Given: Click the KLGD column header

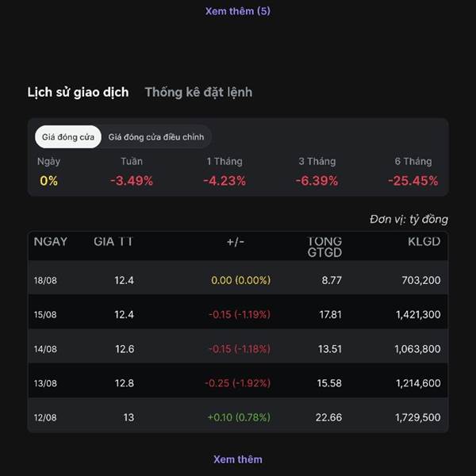Looking at the screenshot, I should 424,242.
